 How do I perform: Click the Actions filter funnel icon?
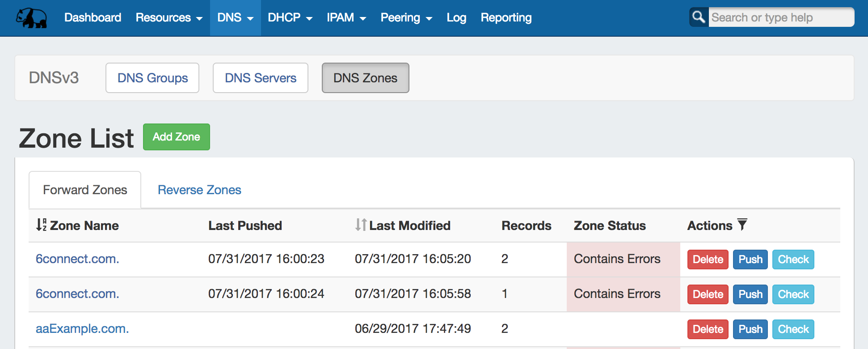pyautogui.click(x=742, y=225)
